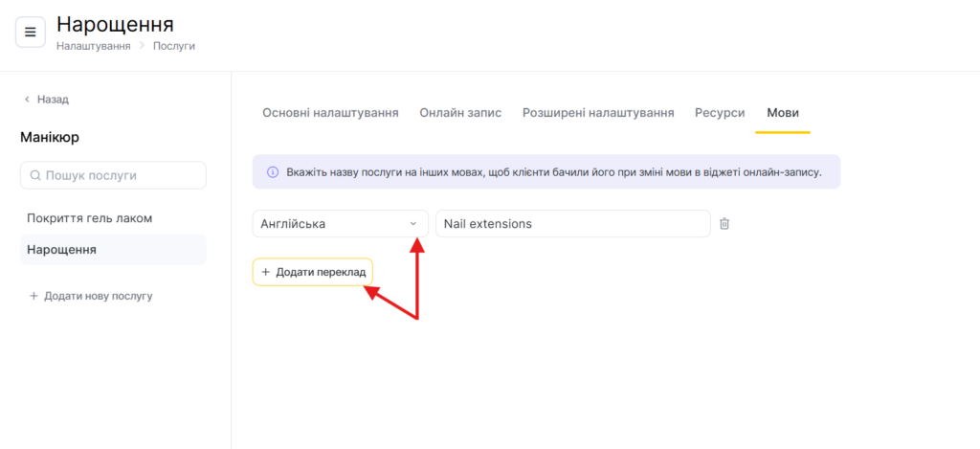980x449 pixels.
Task: Open the Ресурси tab
Action: click(720, 112)
